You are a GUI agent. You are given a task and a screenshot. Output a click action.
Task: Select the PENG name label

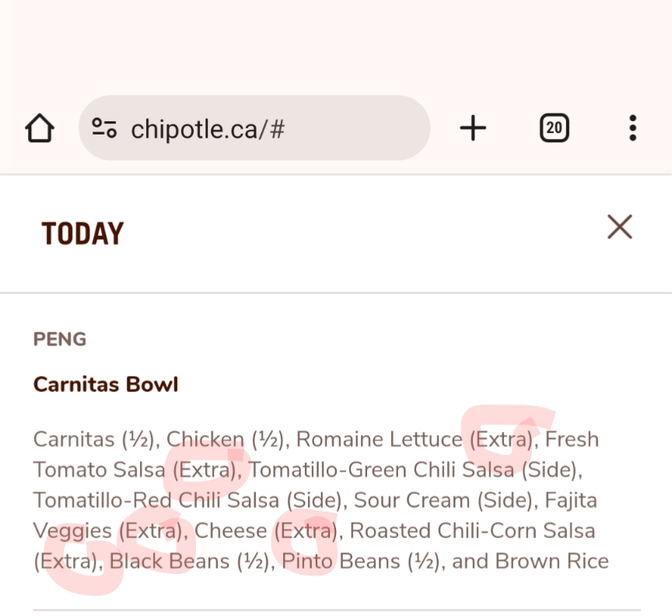point(60,339)
